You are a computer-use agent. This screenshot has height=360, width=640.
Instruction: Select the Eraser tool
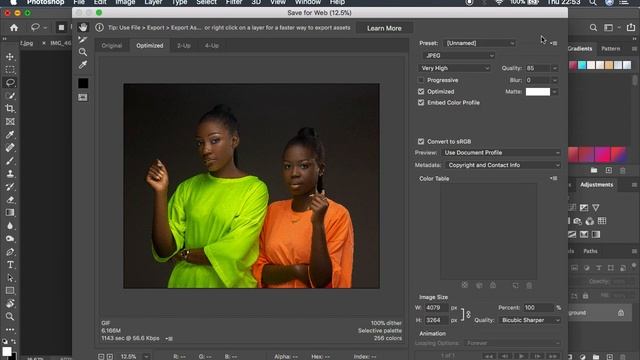point(10,200)
